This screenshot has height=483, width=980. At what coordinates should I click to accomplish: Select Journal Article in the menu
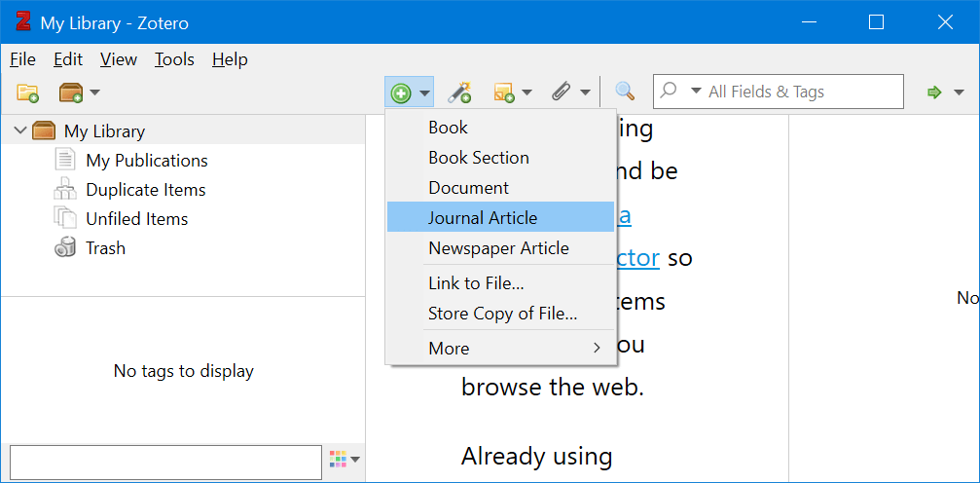(x=500, y=216)
